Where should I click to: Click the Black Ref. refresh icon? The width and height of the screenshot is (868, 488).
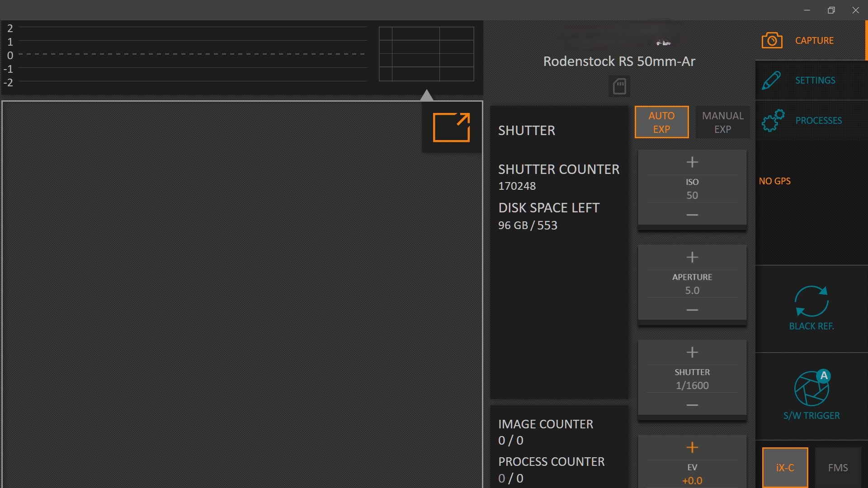click(811, 301)
